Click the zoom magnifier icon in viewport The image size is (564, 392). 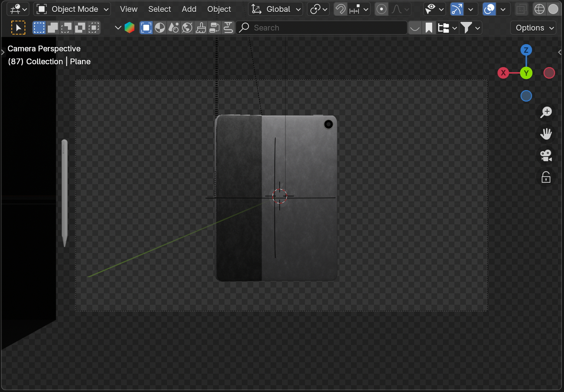click(546, 112)
